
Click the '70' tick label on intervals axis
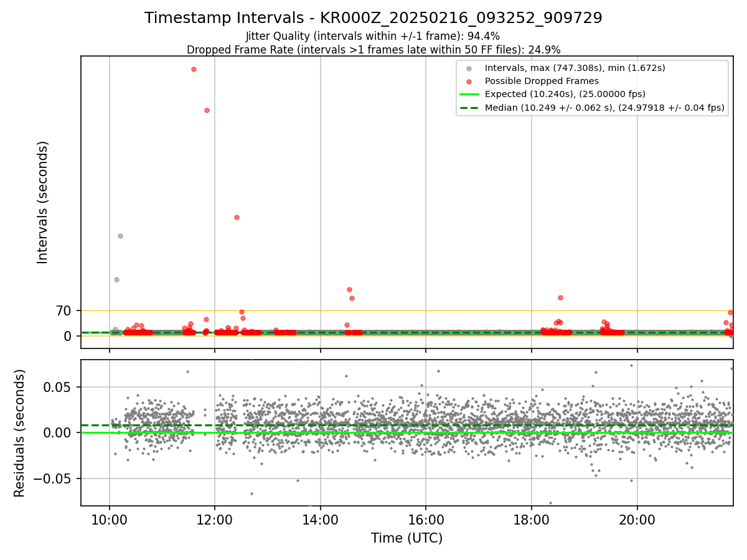coord(65,310)
